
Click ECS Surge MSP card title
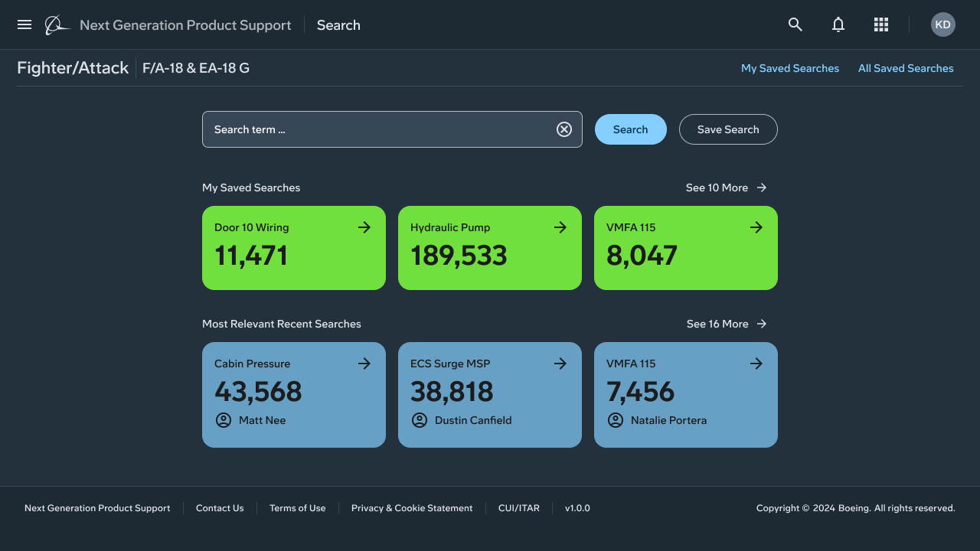(450, 364)
